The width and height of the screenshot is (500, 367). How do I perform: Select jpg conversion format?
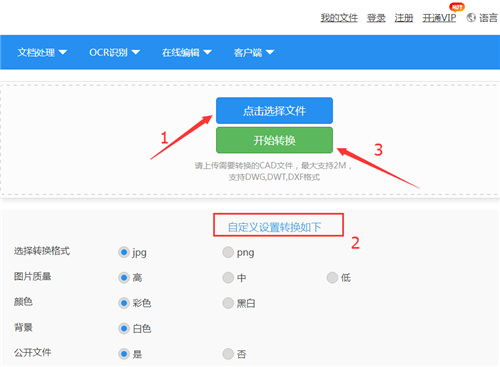(124, 252)
